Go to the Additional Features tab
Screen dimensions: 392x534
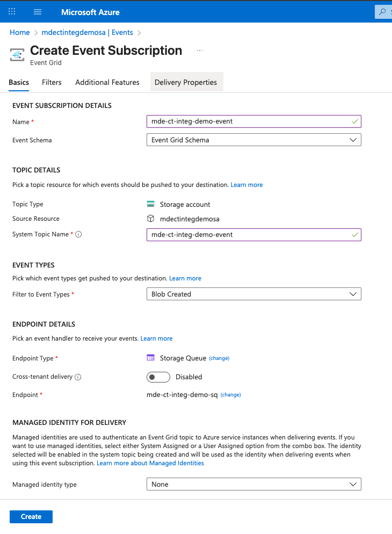[x=107, y=82]
